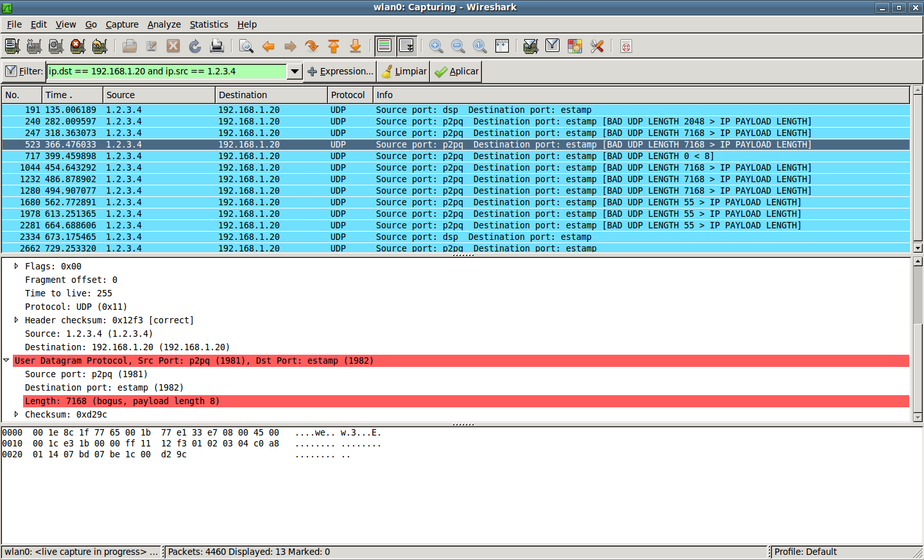This screenshot has height=560, width=924.
Task: Expand the Checksum: 0xd29c field
Action: 16,414
